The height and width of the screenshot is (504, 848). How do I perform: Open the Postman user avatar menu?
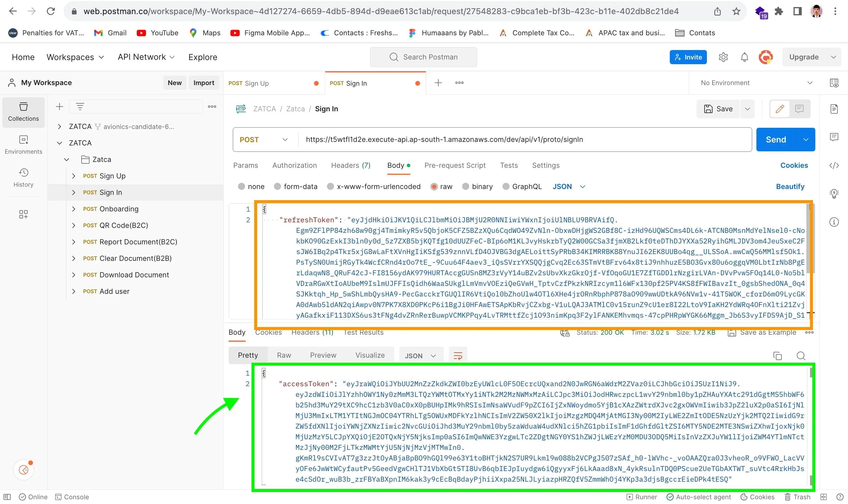click(766, 57)
